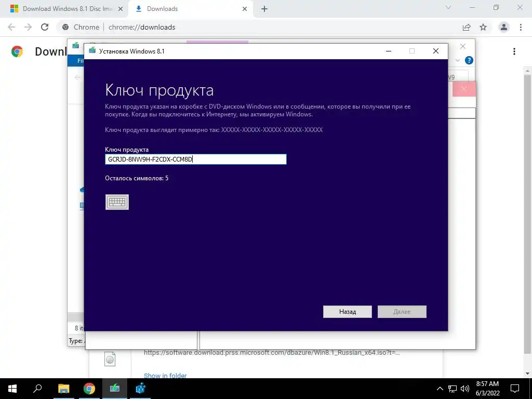Open File Explorer help icon
The width and height of the screenshot is (532, 399).
[469, 60]
